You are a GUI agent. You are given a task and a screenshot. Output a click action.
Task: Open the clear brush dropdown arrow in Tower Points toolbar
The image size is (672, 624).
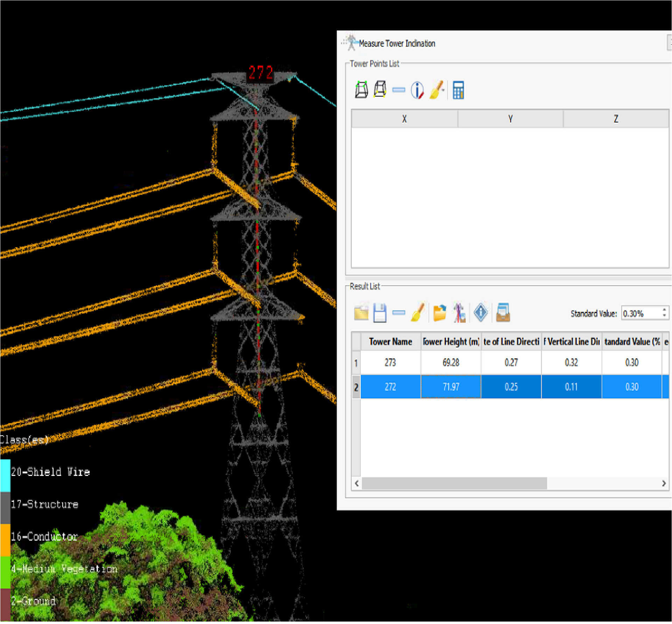444,90
